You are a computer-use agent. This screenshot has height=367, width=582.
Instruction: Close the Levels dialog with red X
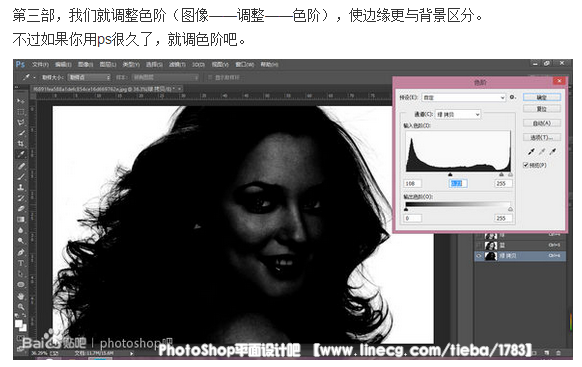click(x=559, y=81)
